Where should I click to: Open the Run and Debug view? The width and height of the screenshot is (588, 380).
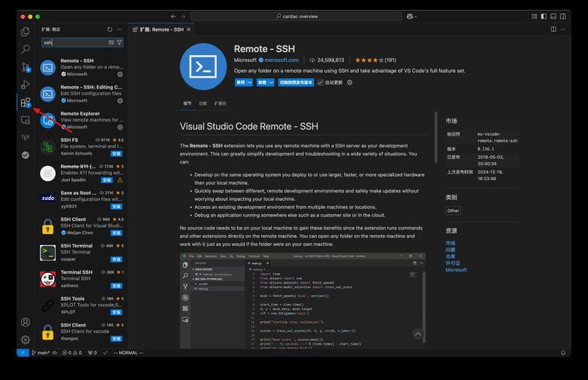point(25,85)
